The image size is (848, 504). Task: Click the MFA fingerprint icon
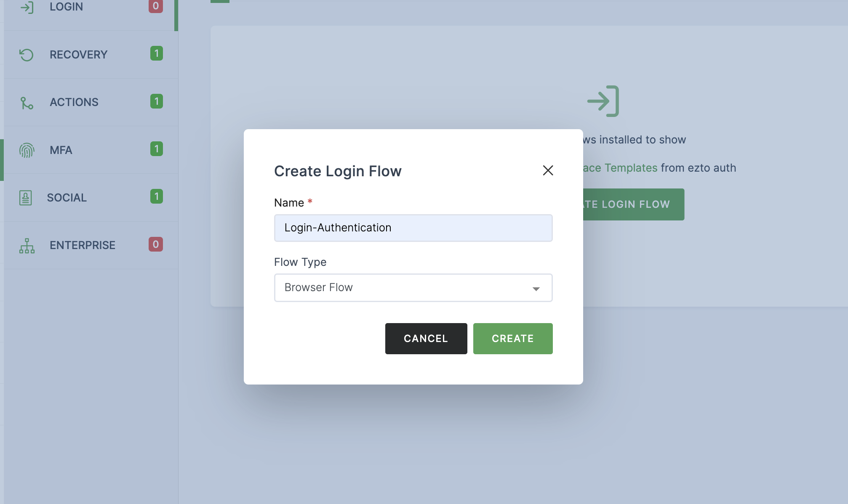pyautogui.click(x=27, y=149)
